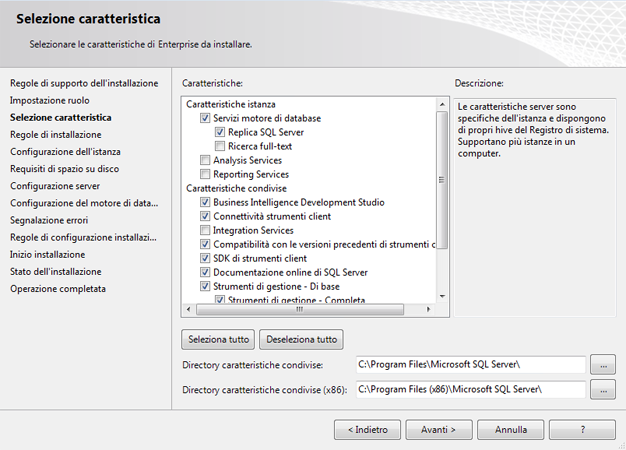Select the Regole di installazione step

click(x=55, y=135)
